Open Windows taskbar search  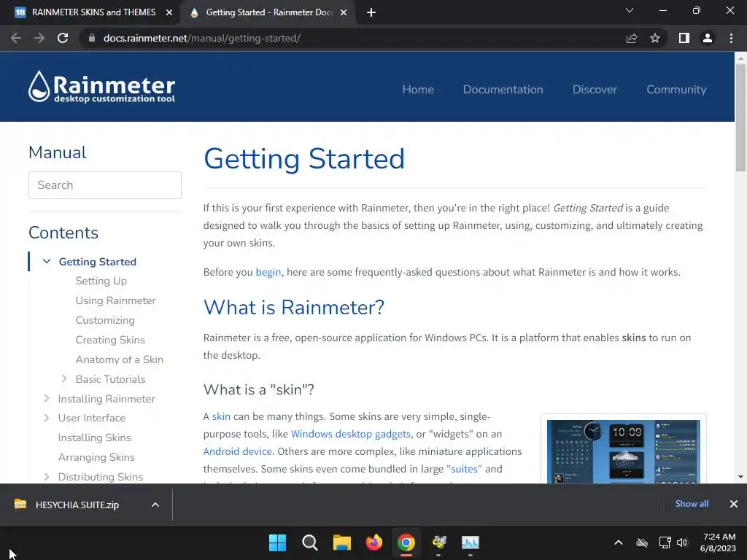click(x=309, y=542)
